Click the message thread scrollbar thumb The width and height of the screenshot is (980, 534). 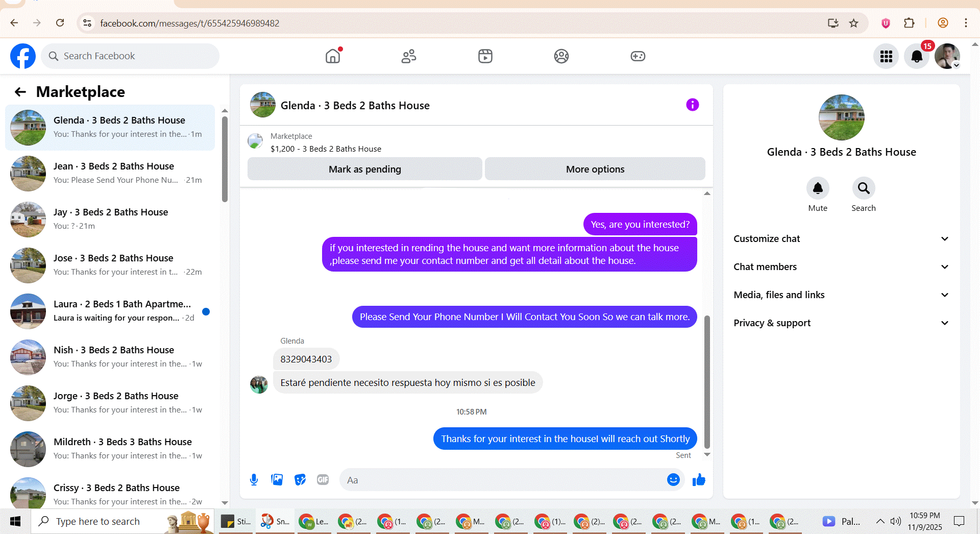(707, 382)
